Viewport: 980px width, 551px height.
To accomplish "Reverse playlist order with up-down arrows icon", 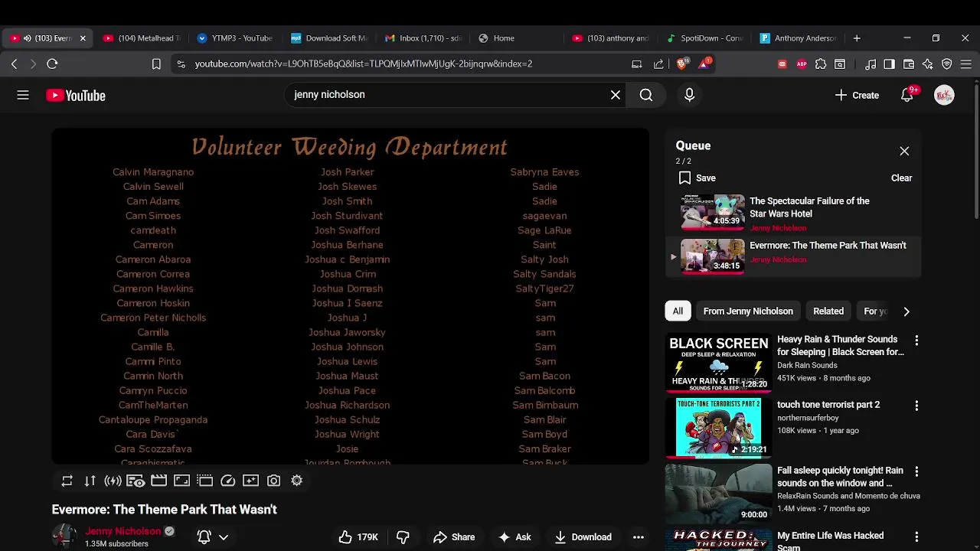I will click(x=90, y=481).
